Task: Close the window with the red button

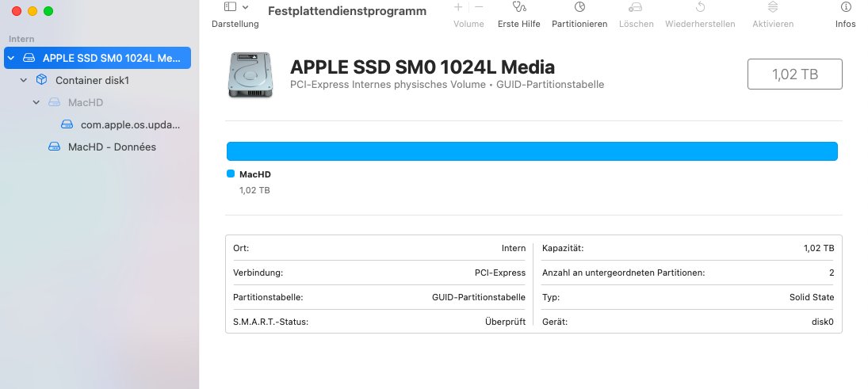Action: click(x=17, y=11)
